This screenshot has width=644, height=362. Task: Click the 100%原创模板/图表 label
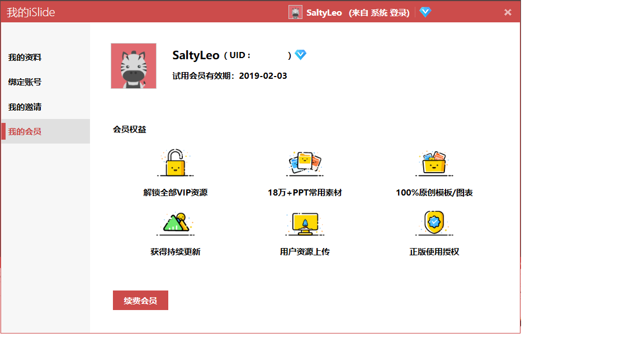click(x=434, y=193)
